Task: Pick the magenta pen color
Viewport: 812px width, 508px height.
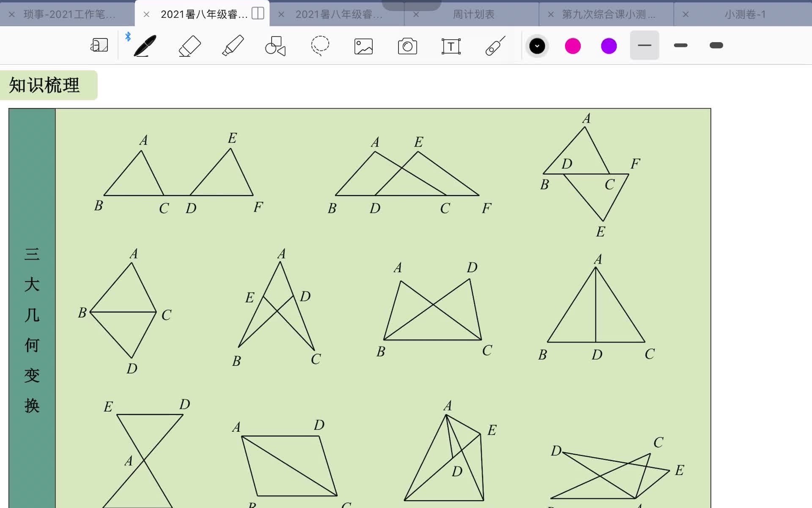Action: tap(573, 46)
